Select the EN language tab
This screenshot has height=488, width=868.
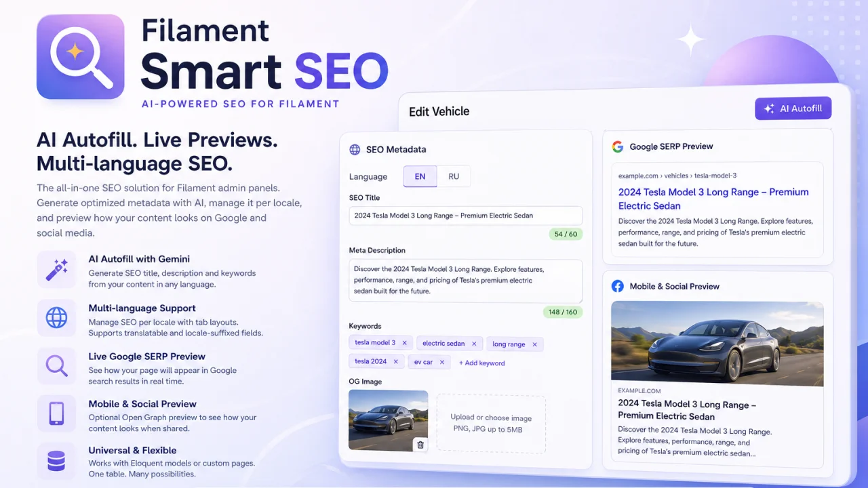click(420, 176)
